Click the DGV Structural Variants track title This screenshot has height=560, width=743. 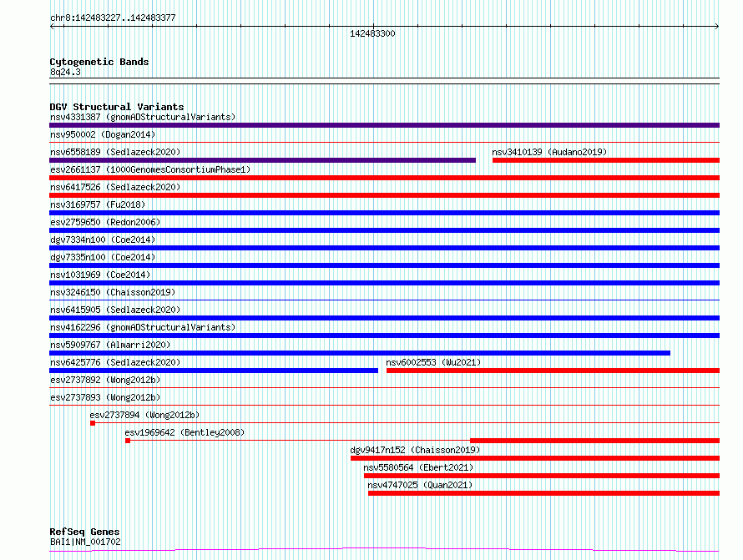pyautogui.click(x=117, y=107)
